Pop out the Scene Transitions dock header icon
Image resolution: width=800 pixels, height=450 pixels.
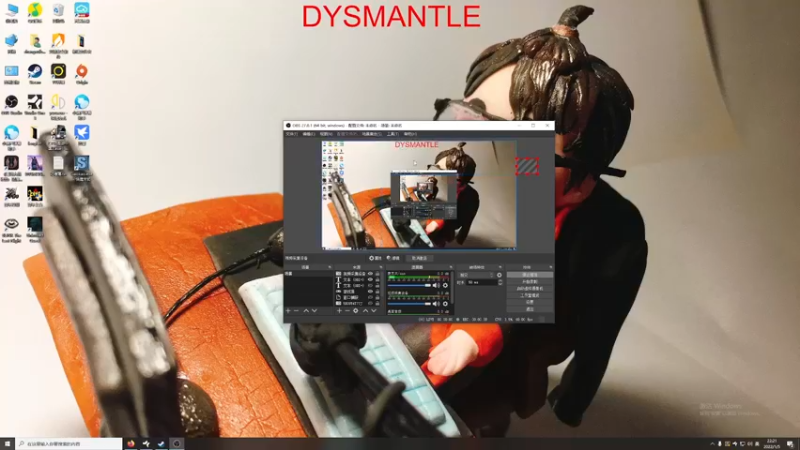(500, 267)
